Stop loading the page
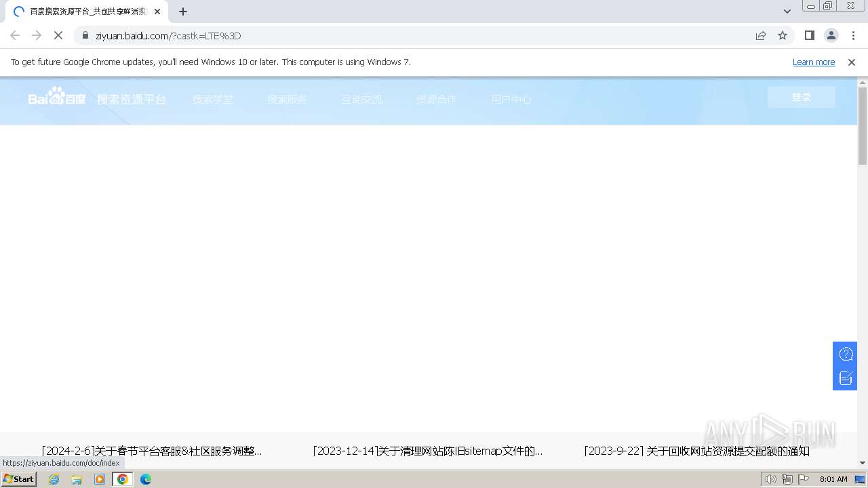The height and width of the screenshot is (488, 868). [58, 35]
